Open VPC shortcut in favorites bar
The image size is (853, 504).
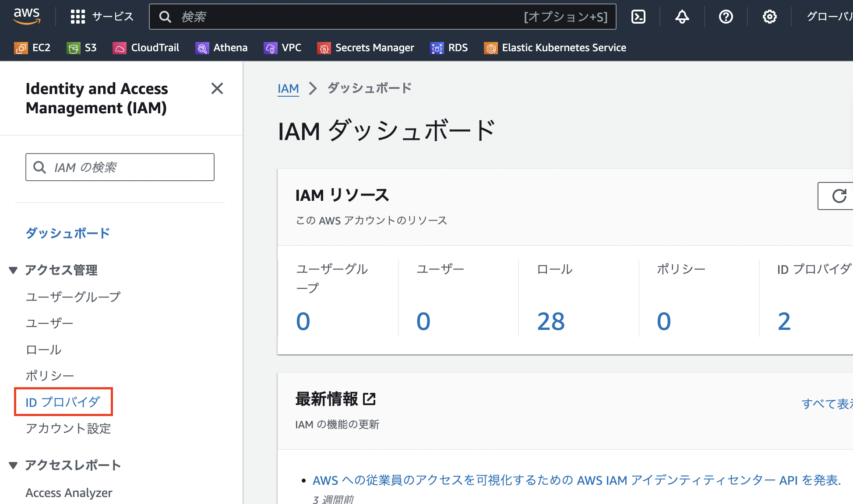click(x=282, y=48)
